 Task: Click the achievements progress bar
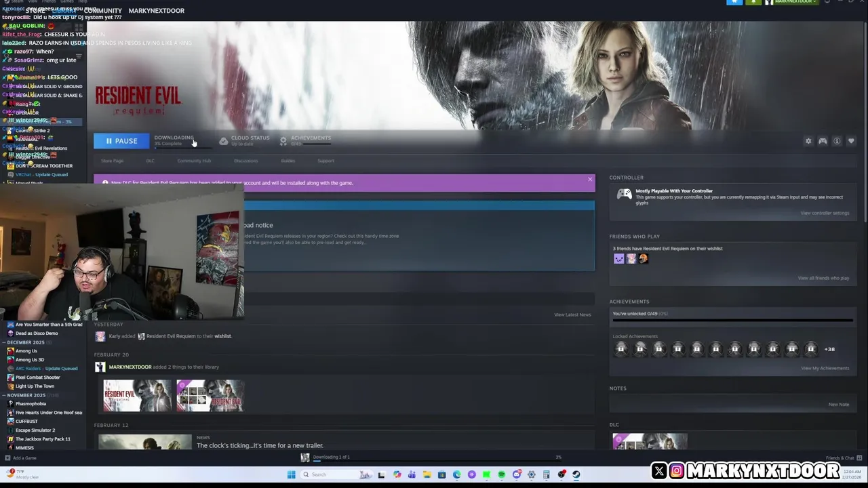coord(732,320)
